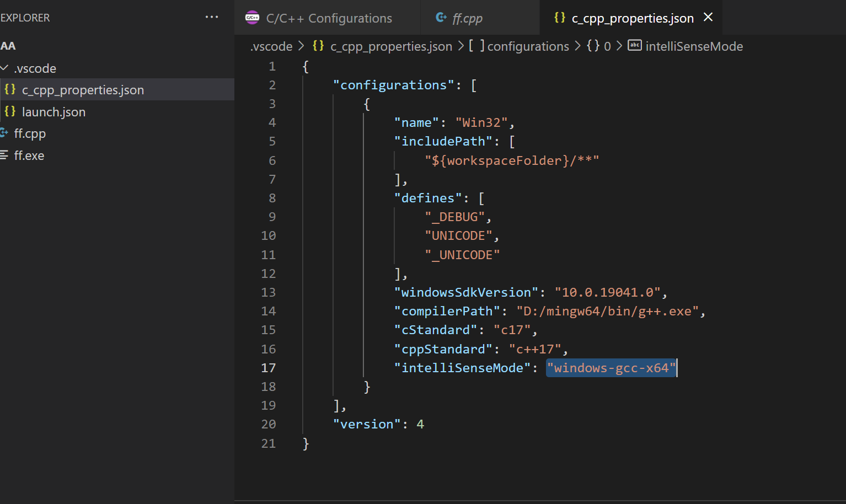Viewport: 846px width, 504px height.
Task: Click the braces icon next to launch.json
Action: [x=9, y=111]
